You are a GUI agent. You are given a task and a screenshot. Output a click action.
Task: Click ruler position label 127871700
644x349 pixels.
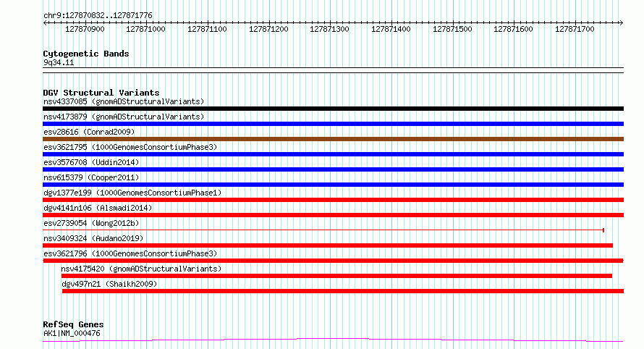(x=575, y=29)
